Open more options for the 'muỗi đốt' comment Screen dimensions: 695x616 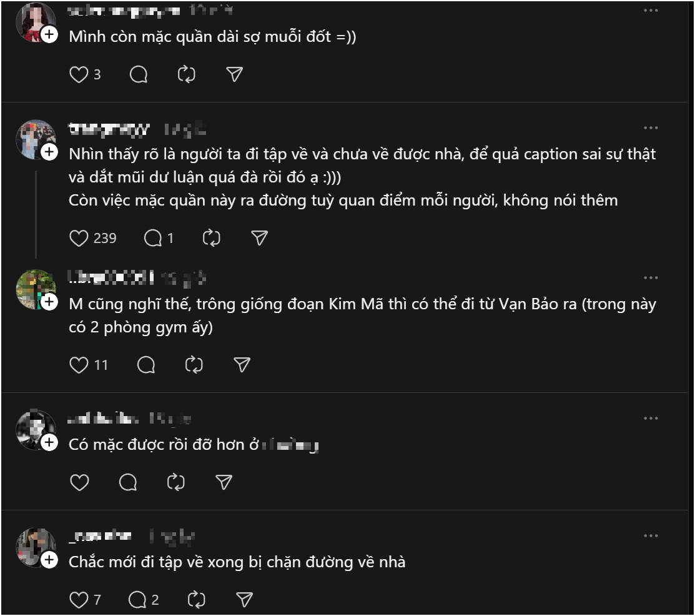[x=651, y=11]
